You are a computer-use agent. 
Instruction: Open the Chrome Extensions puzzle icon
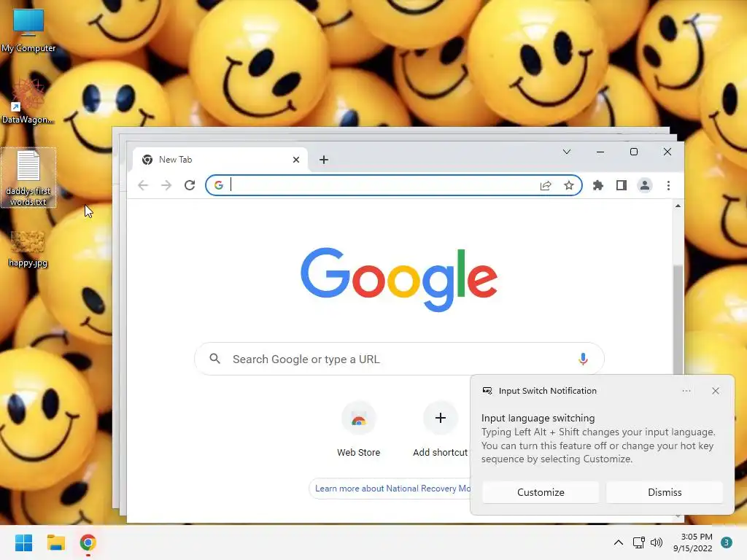coord(598,185)
